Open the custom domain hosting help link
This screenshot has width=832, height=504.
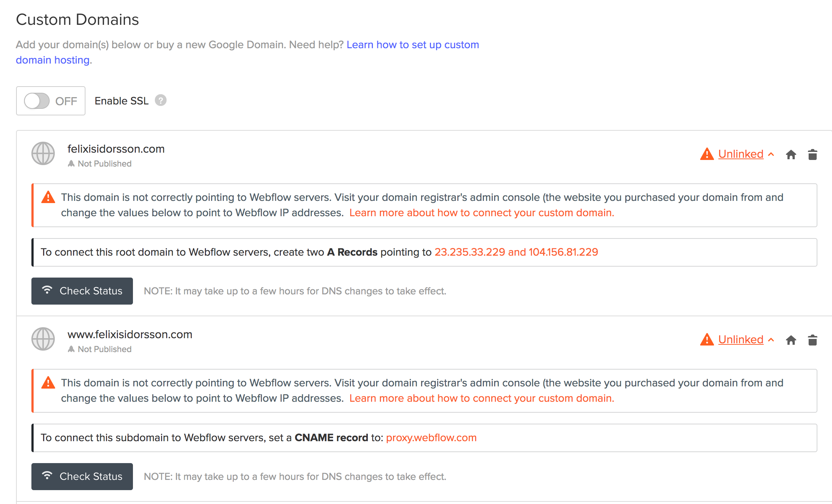(412, 45)
